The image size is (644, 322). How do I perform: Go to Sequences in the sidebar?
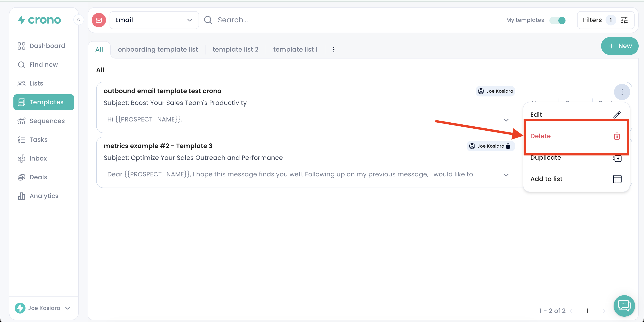47,121
